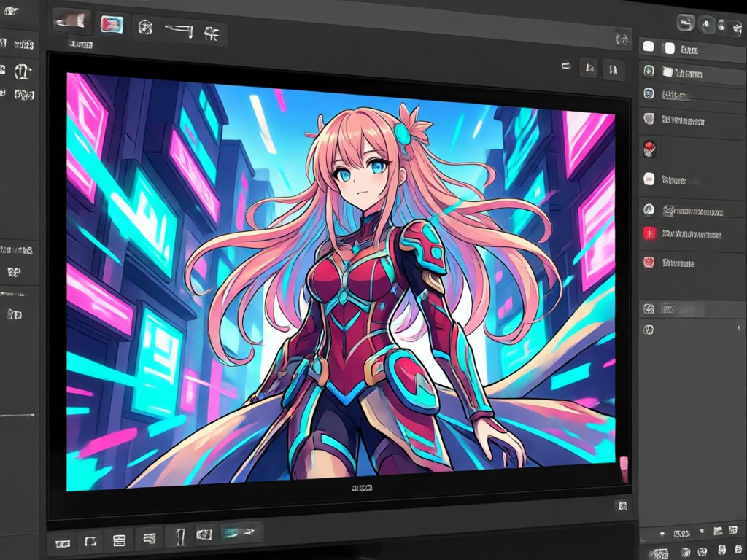Click the stacked-lines icon in the bottom toolbar
The height and width of the screenshot is (560, 747).
119,540
